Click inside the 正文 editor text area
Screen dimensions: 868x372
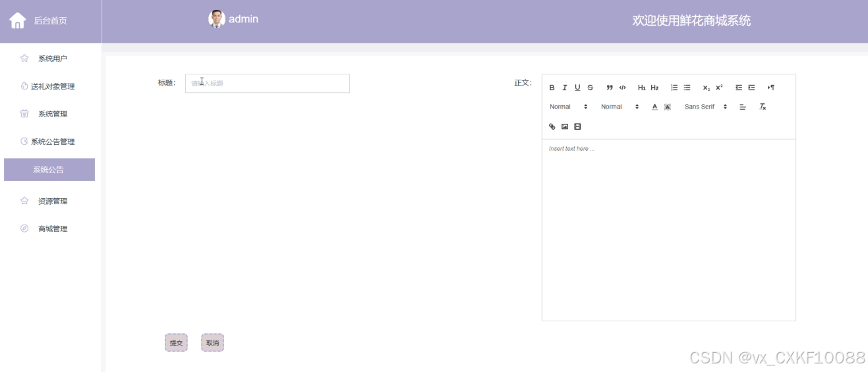(x=668, y=230)
